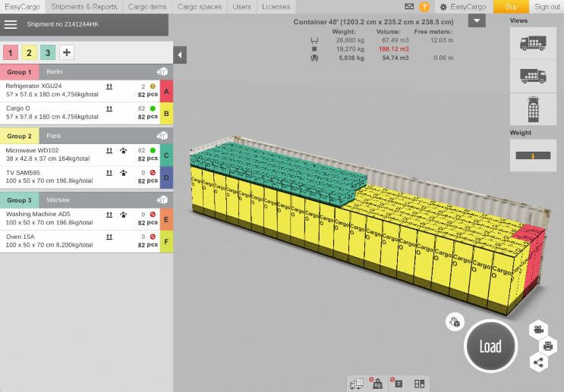This screenshot has height=392, width=564.
Task: Open the orange help question mark
Action: (424, 7)
